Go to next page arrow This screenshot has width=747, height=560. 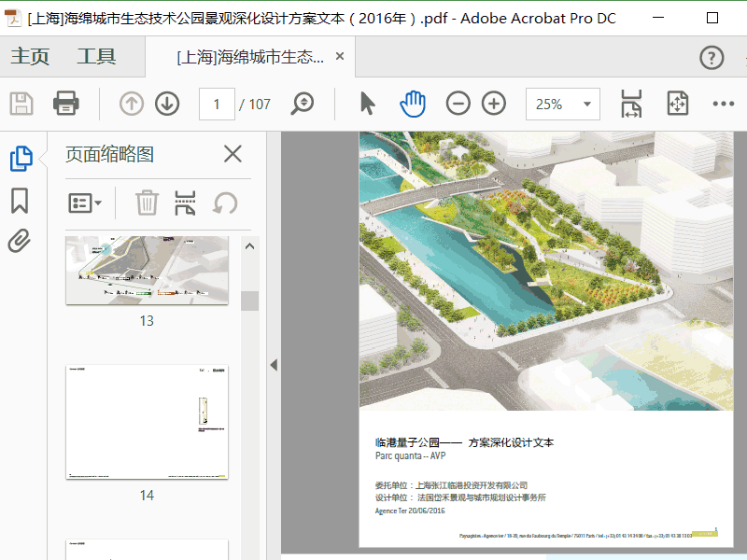[167, 104]
